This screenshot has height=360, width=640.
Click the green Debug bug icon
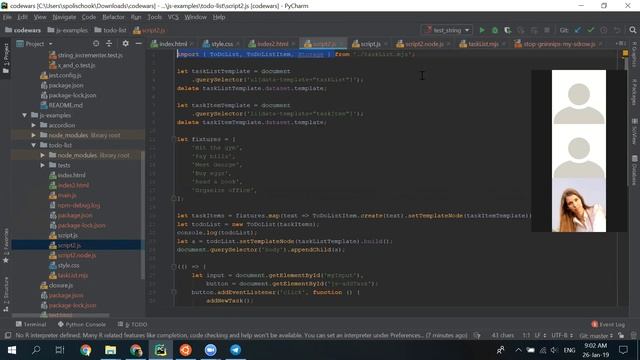coord(495,30)
